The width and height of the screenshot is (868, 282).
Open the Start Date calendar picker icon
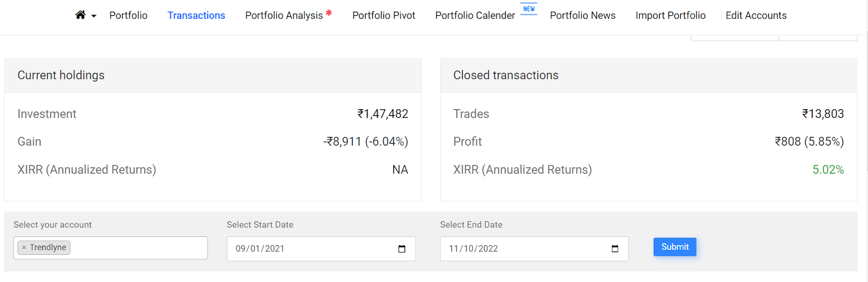tap(402, 249)
